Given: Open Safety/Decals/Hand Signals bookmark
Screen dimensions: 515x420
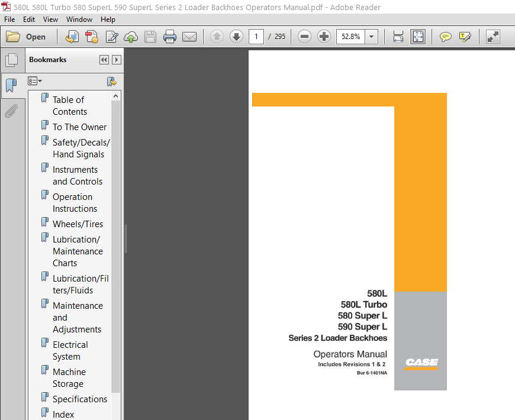Looking at the screenshot, I should coord(81,148).
